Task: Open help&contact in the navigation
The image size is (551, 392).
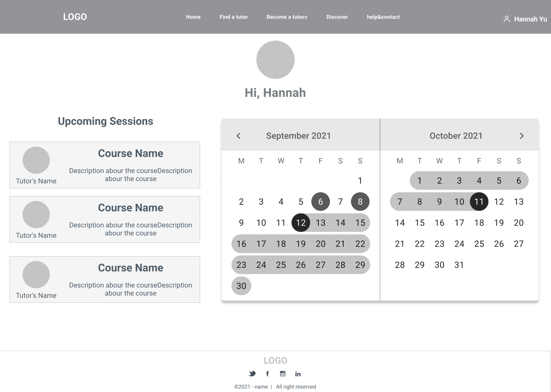Action: pyautogui.click(x=383, y=17)
